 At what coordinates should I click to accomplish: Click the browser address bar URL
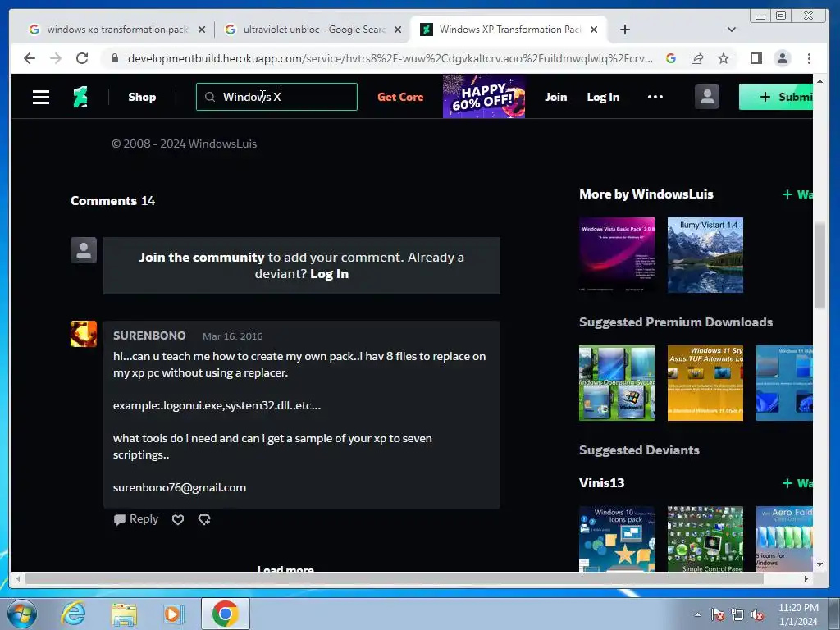pos(390,58)
